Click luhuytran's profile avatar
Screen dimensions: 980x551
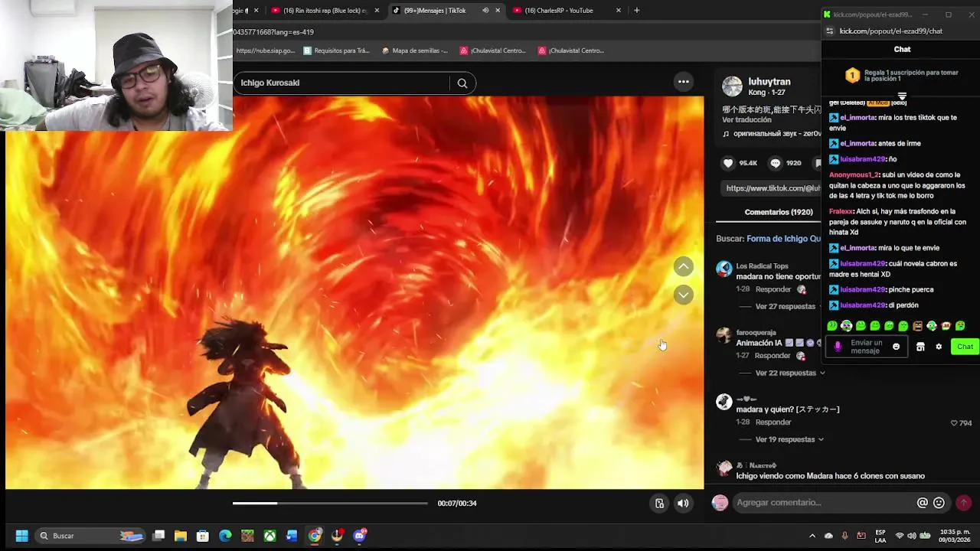click(732, 86)
